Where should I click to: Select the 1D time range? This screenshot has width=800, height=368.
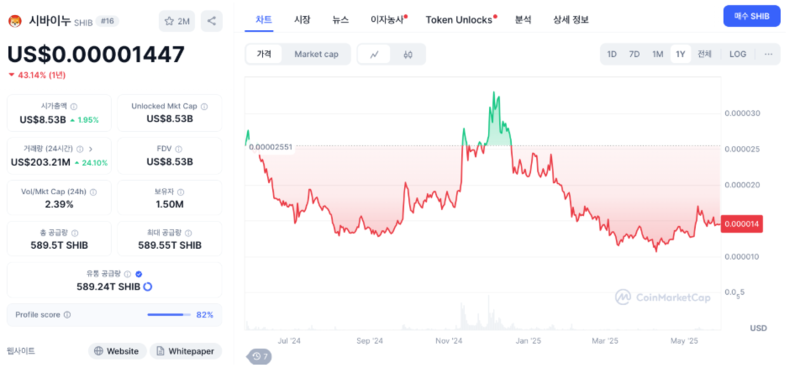(x=612, y=54)
